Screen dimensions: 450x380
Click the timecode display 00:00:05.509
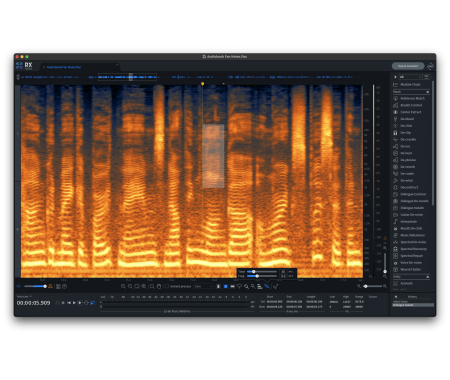[33, 303]
